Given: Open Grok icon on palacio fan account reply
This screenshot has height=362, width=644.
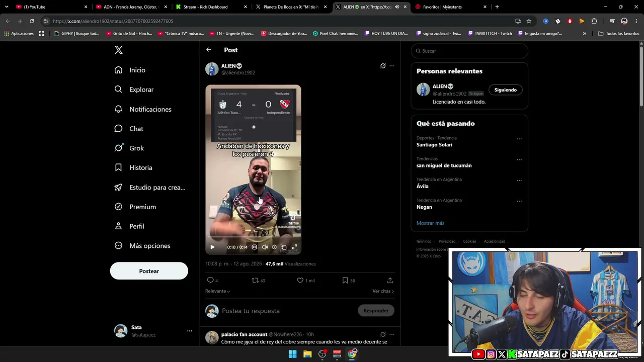Looking at the screenshot, I should [x=383, y=334].
